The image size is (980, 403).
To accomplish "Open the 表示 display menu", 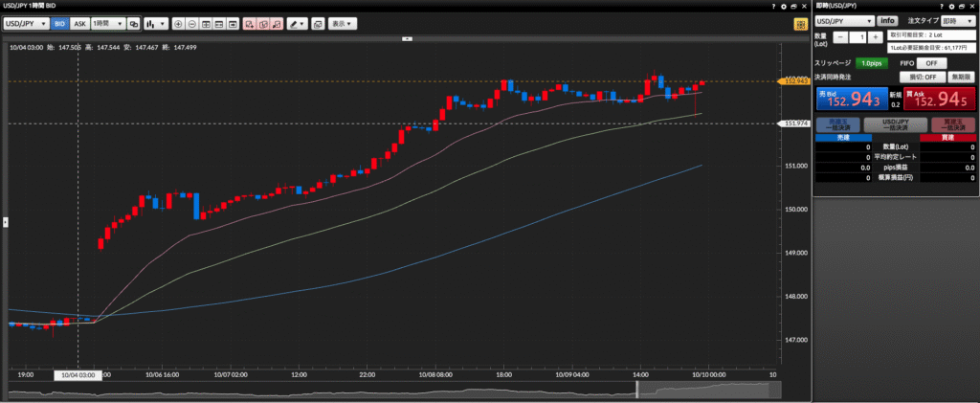I will click(341, 22).
